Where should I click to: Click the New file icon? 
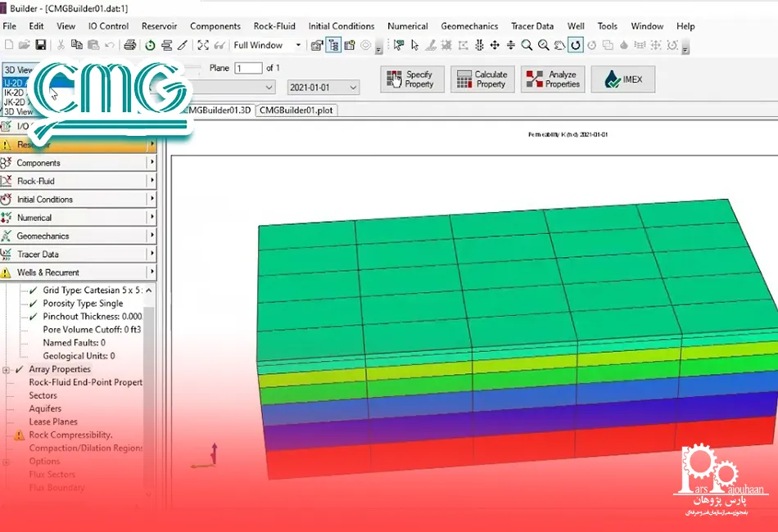[x=9, y=45]
